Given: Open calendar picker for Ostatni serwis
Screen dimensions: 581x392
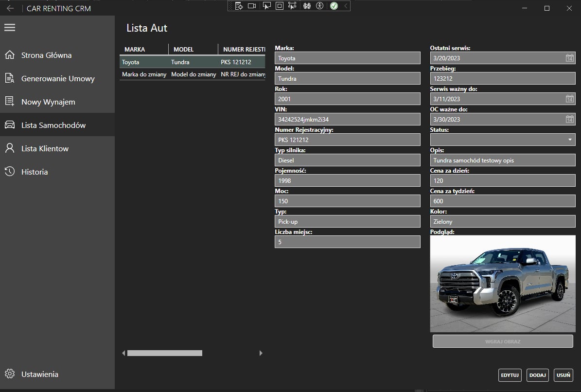Looking at the screenshot, I should point(569,58).
